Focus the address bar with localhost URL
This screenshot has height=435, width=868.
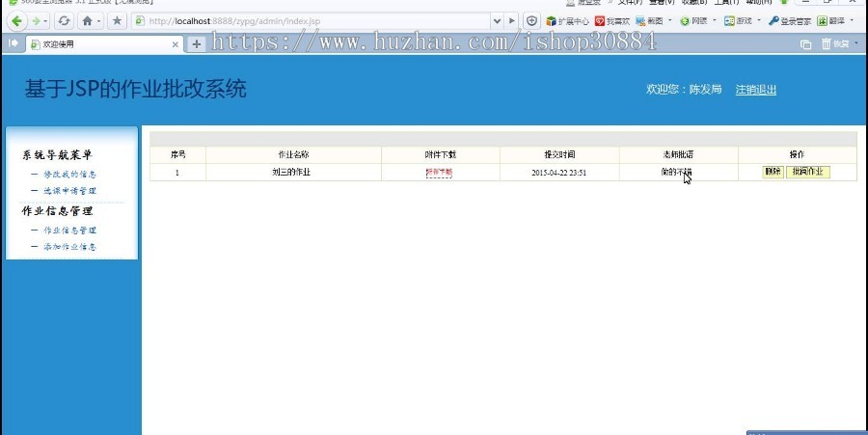[312, 21]
